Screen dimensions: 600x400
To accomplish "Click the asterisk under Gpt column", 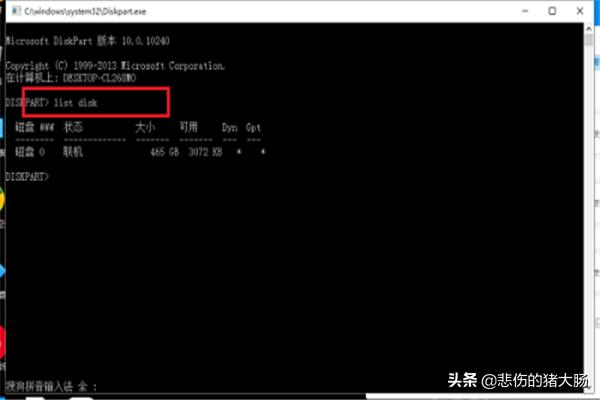I will 263,152.
